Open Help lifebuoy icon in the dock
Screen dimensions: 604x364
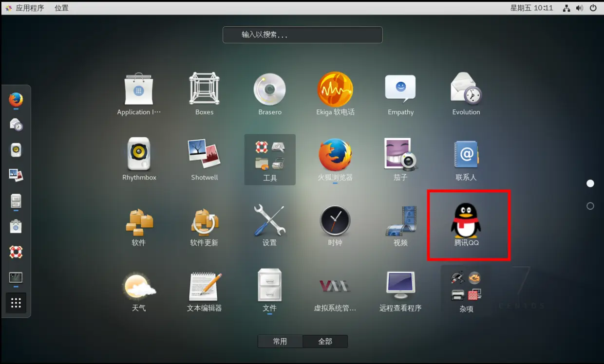tap(16, 252)
